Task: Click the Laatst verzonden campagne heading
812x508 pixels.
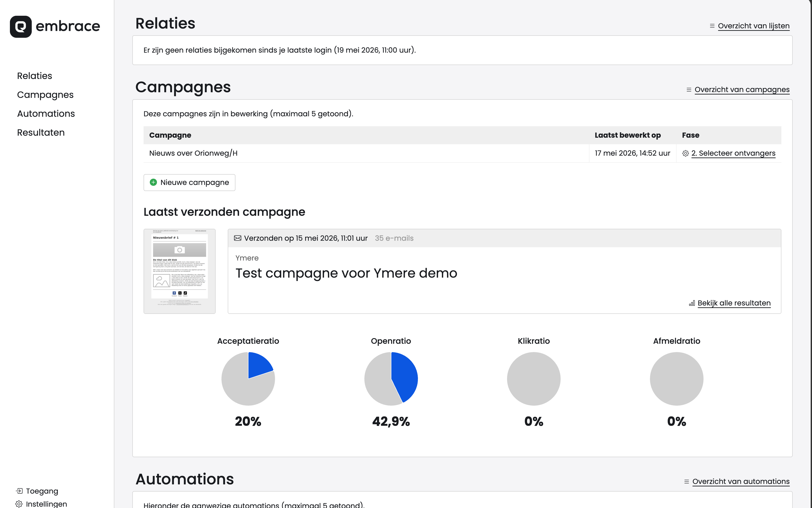Action: (224, 212)
